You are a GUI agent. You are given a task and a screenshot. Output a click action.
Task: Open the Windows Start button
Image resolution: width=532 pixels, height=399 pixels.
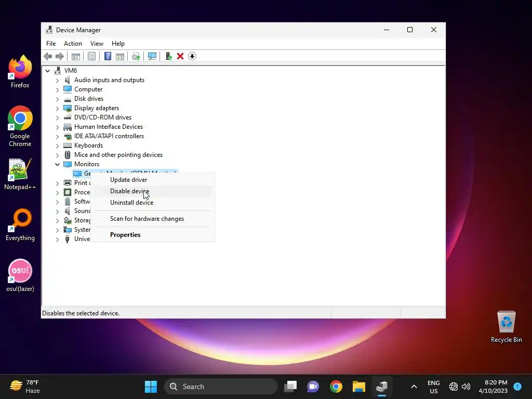151,387
